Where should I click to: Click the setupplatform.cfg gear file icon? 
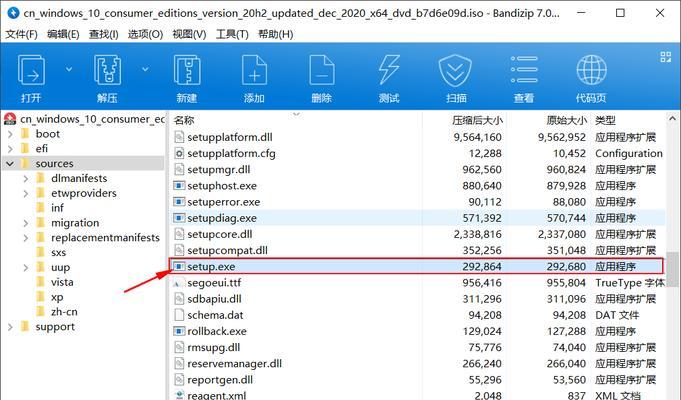[179, 153]
